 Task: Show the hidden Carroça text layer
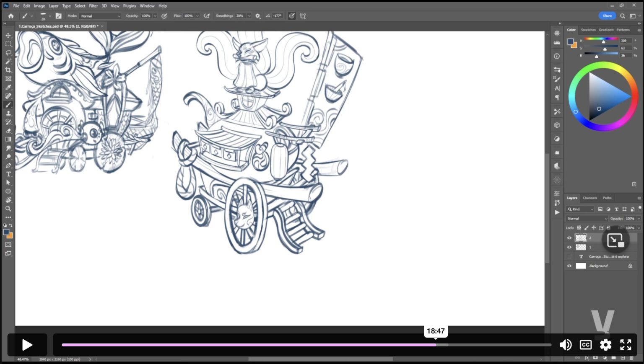coord(569,256)
